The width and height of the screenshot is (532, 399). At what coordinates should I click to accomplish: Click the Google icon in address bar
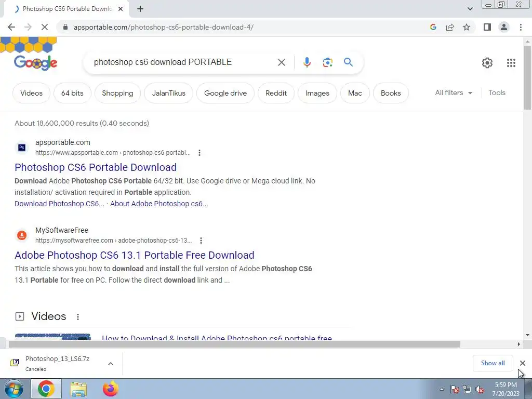433,27
